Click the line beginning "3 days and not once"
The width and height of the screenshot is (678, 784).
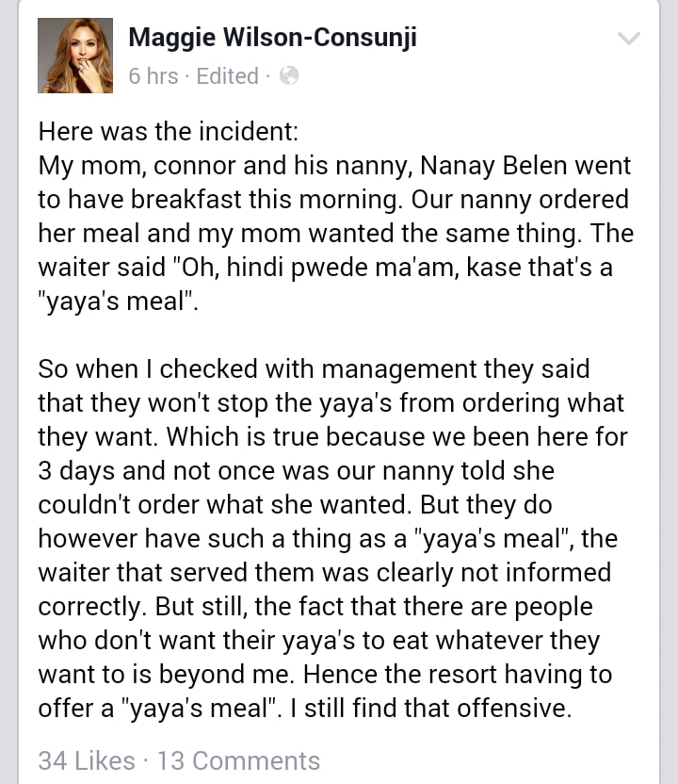pyautogui.click(x=297, y=471)
